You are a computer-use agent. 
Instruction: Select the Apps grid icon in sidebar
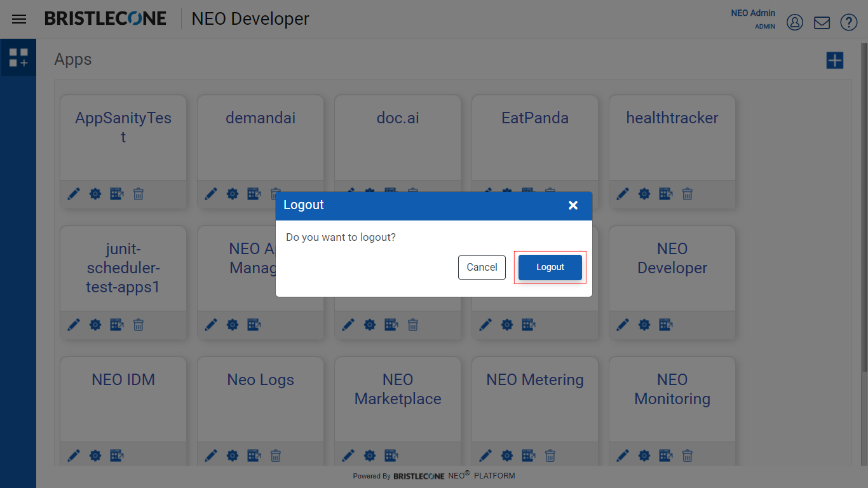tap(18, 58)
